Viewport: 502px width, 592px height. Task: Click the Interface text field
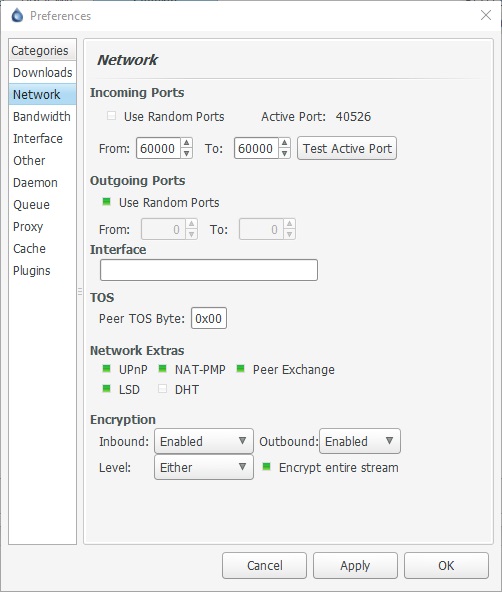209,270
